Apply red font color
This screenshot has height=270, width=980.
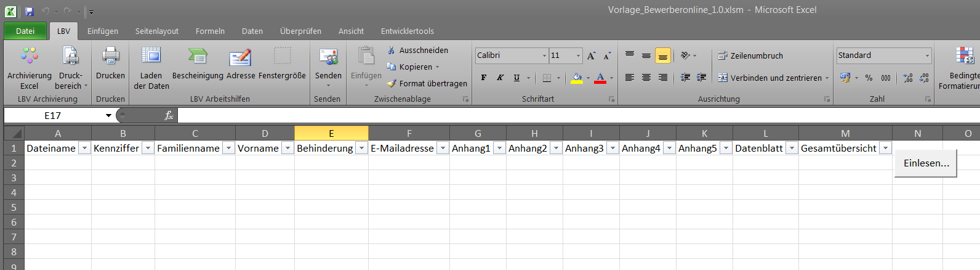point(600,78)
